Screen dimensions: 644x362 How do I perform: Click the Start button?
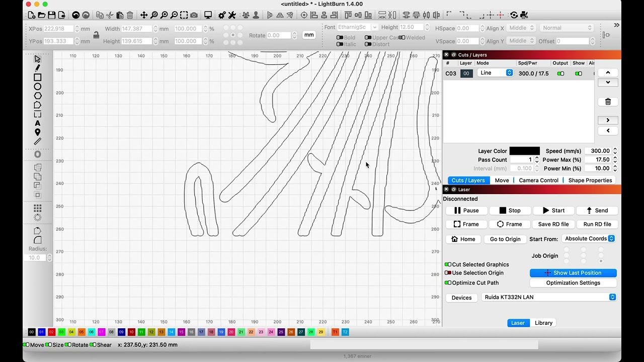coord(553,211)
